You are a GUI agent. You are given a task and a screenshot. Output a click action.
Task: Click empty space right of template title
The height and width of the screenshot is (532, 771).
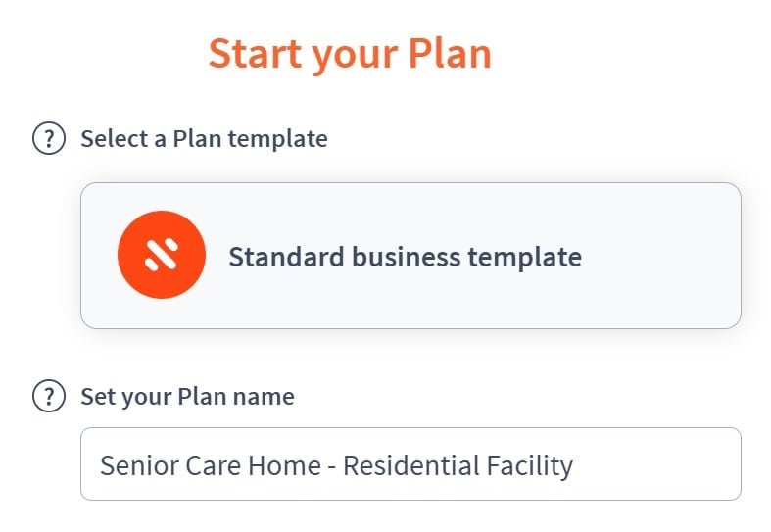(659, 256)
